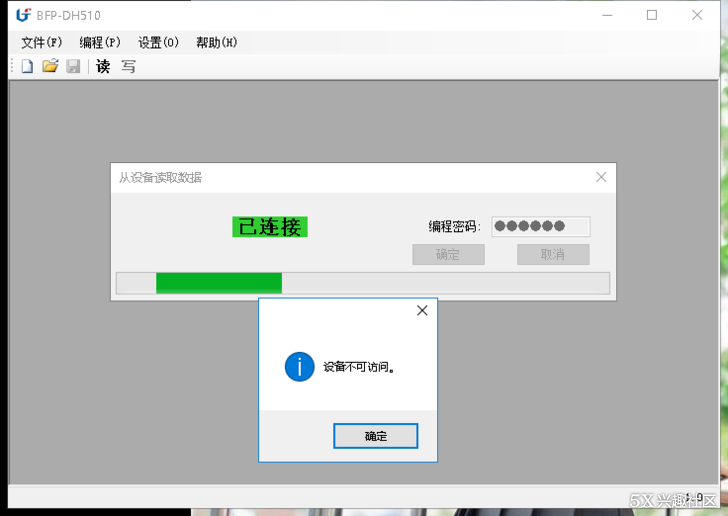Viewport: 728px width, 516px height.
Task: Click the 编程密码 password field
Action: click(540, 227)
